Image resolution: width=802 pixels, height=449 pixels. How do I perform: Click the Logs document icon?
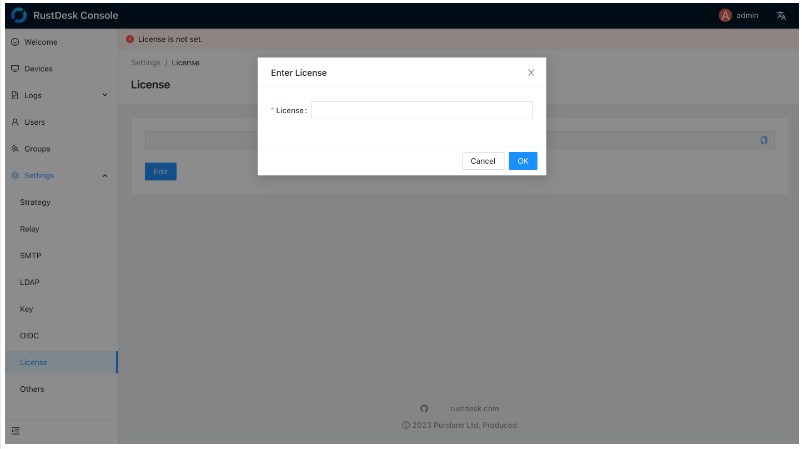(x=15, y=95)
